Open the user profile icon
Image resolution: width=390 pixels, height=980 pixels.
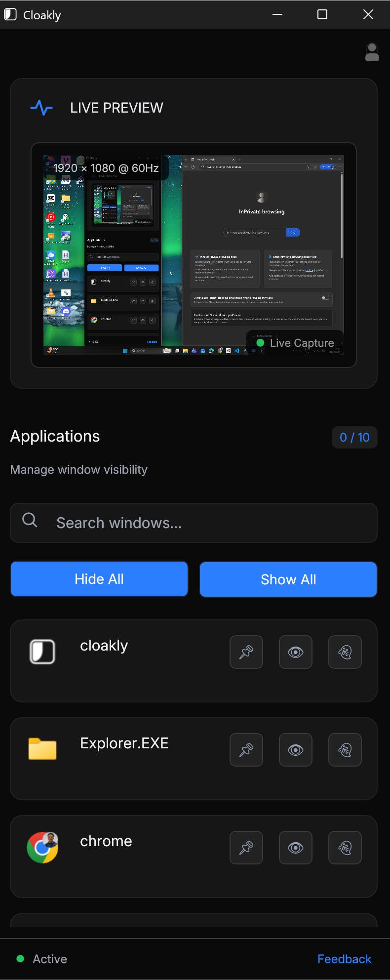point(372,52)
